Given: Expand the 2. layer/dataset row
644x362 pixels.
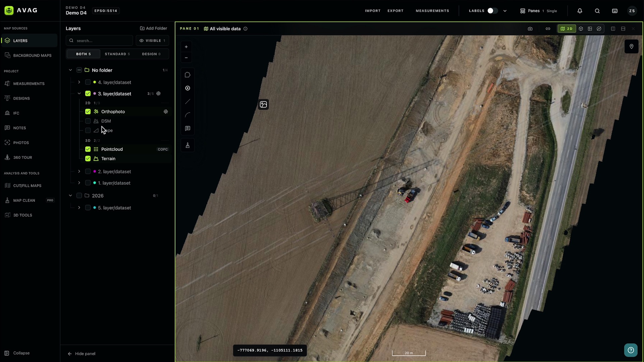Looking at the screenshot, I should click(79, 171).
